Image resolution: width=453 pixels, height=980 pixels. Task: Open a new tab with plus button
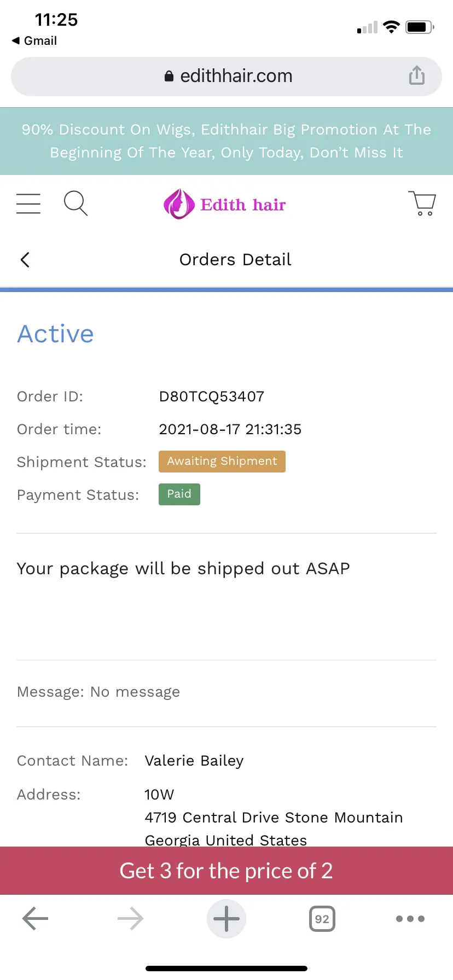(226, 918)
